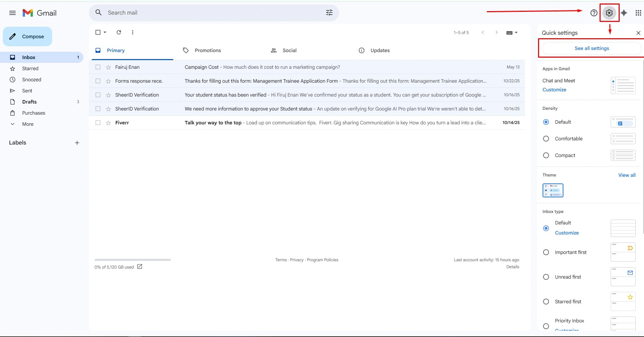Viewport: 644px width, 337px height.
Task: Star the Forms response email
Action: 108,81
